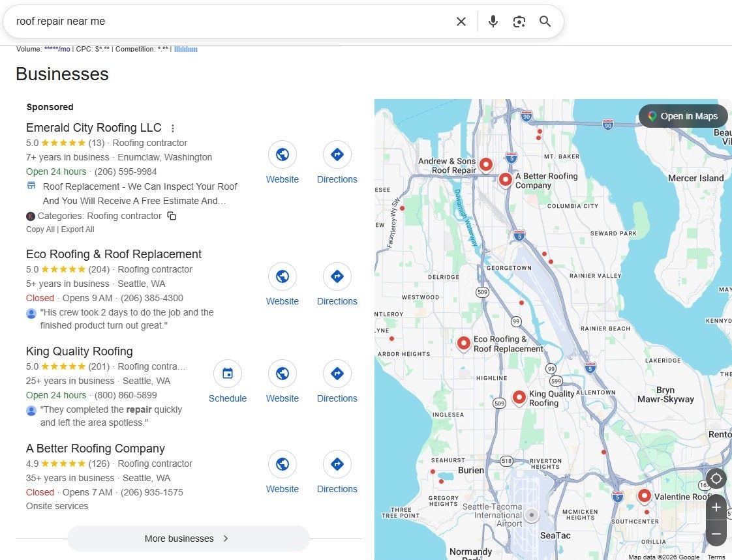Select Eco Roofing map pin

coord(464,344)
